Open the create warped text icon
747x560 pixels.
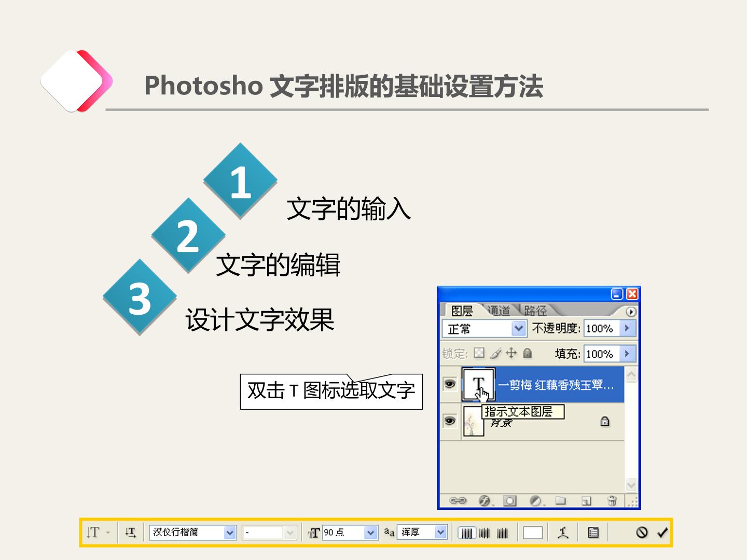tap(563, 533)
